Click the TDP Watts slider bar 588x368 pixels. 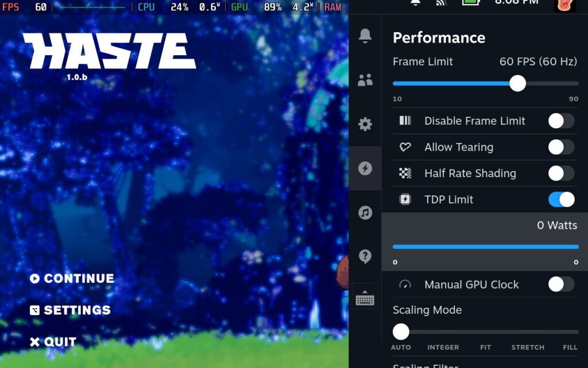[x=486, y=247]
